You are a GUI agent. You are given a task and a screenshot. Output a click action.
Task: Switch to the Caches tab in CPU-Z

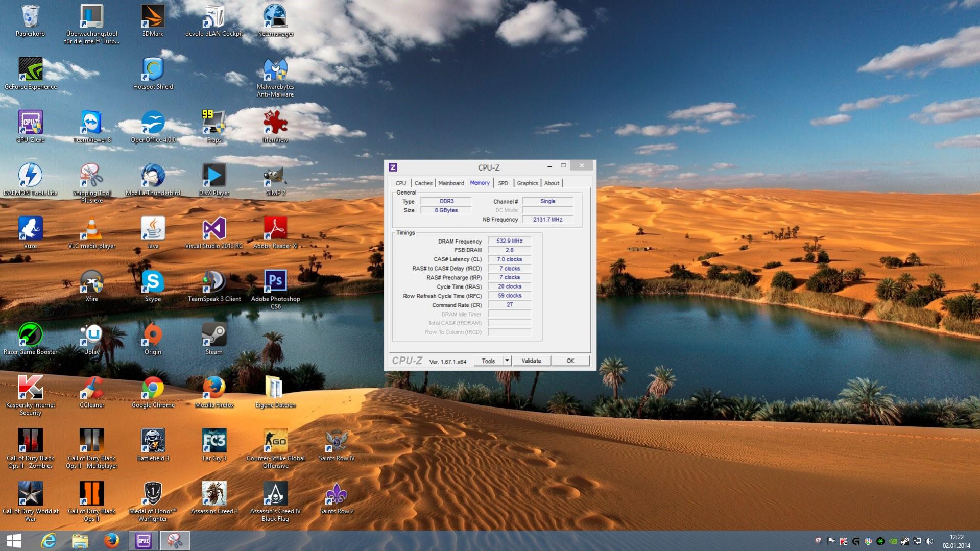tap(423, 183)
